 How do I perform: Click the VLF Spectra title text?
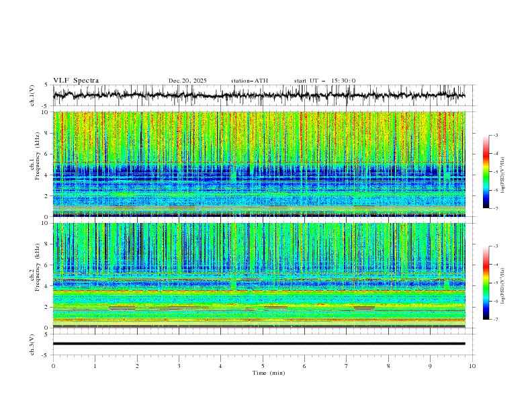click(76, 81)
